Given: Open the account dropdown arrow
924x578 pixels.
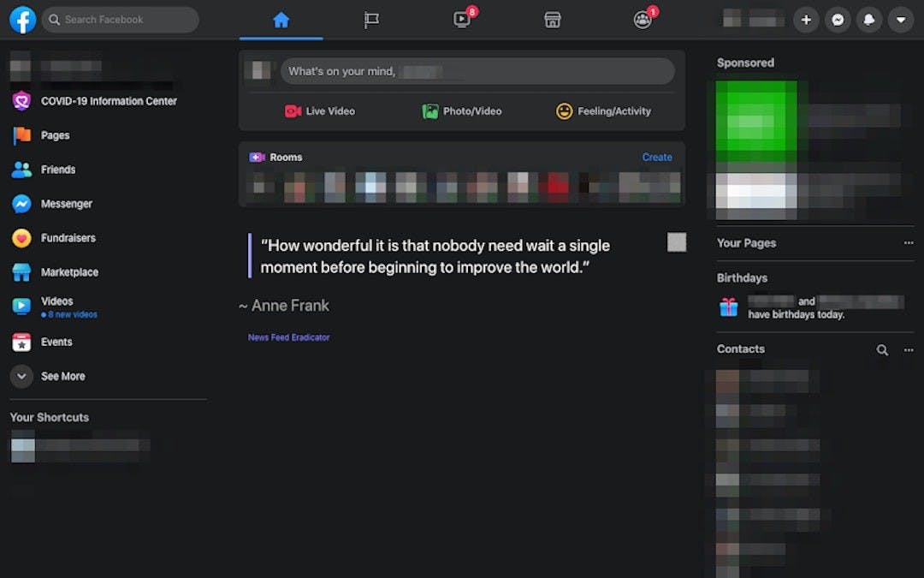Looking at the screenshot, I should (x=901, y=20).
